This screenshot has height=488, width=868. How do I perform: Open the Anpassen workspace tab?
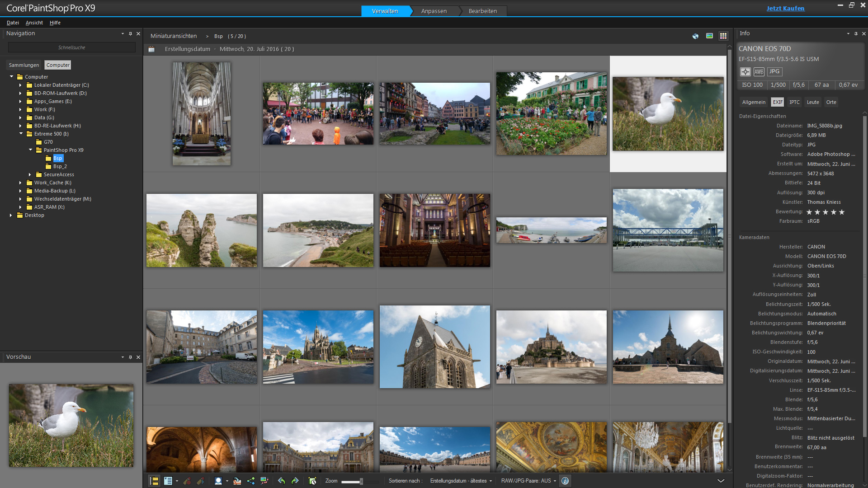434,11
